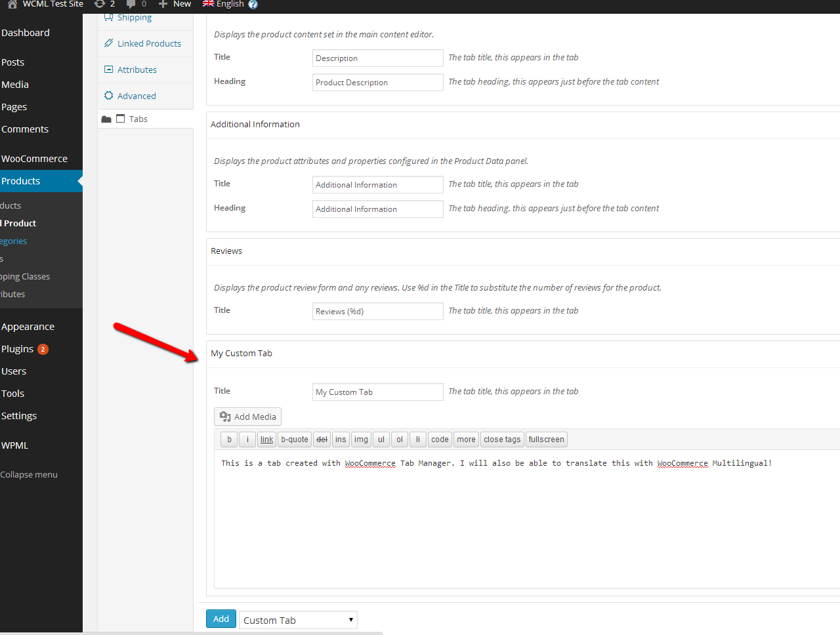Click the fullscreen editor button
This screenshot has width=840, height=635.
(546, 440)
